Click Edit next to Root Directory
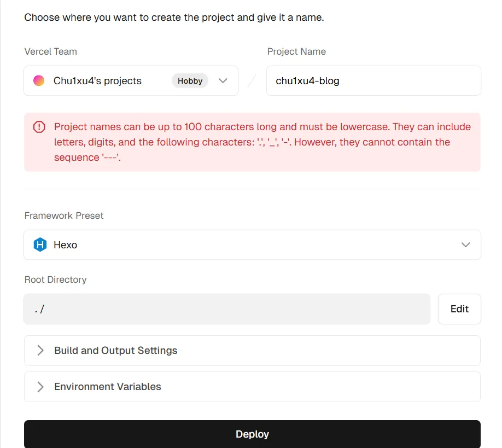The image size is (502, 448). pyautogui.click(x=459, y=309)
